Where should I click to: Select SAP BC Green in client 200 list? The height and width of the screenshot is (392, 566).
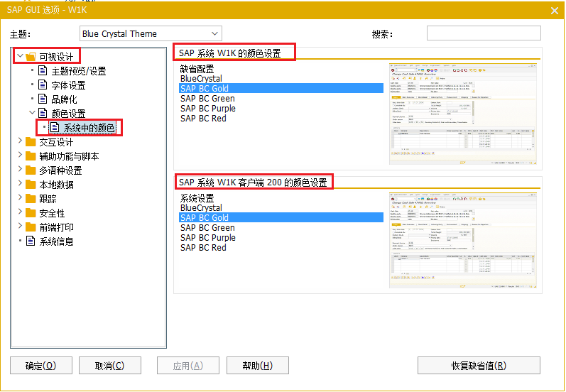click(x=281, y=227)
